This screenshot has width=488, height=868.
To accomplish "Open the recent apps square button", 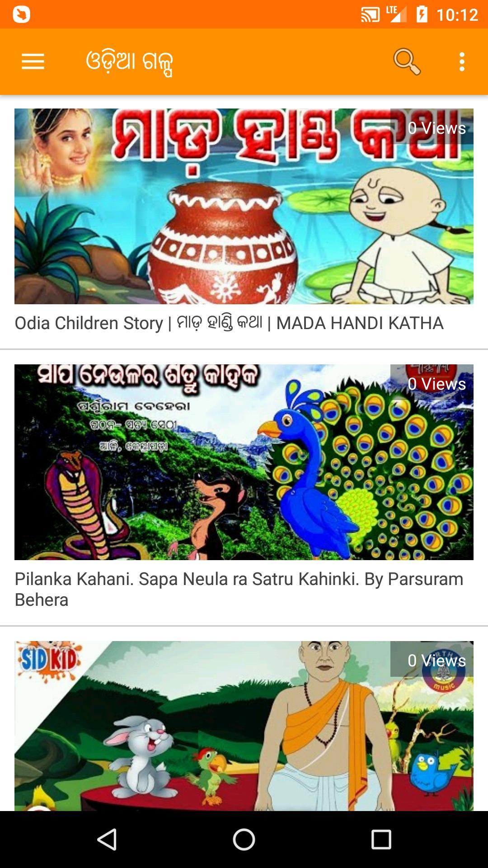I will pyautogui.click(x=381, y=840).
